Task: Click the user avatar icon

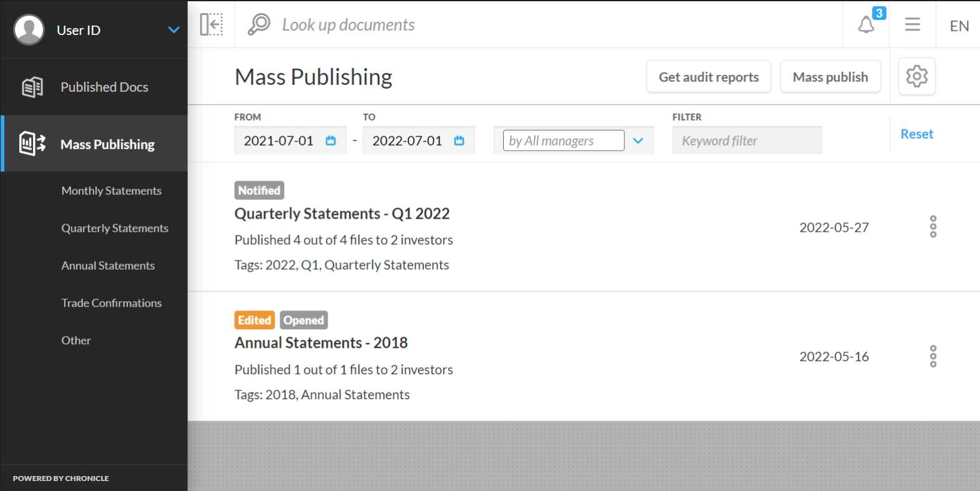Action: [x=29, y=29]
